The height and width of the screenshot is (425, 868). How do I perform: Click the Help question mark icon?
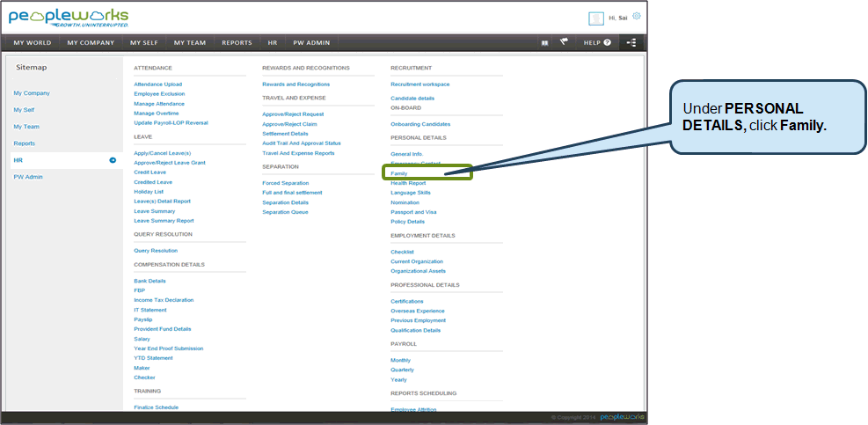coord(607,42)
